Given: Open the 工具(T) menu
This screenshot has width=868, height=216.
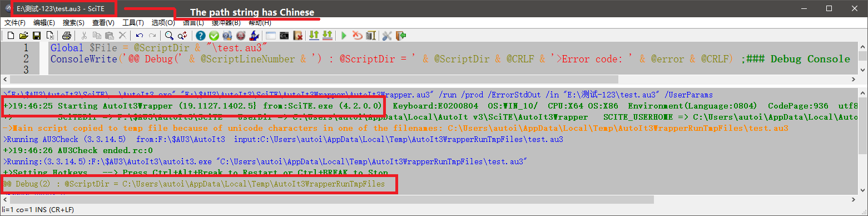Looking at the screenshot, I should coord(133,23).
